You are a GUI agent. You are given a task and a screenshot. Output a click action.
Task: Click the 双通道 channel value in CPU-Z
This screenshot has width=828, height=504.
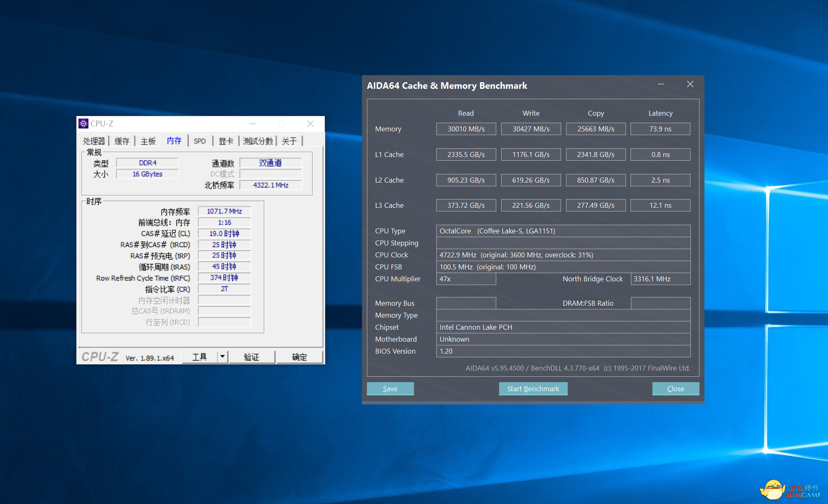coord(271,163)
